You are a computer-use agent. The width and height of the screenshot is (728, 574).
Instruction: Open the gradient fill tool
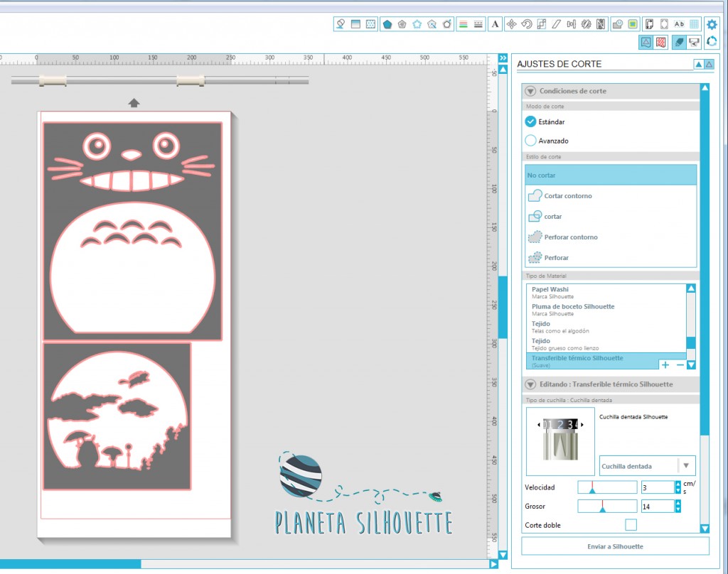(x=355, y=24)
